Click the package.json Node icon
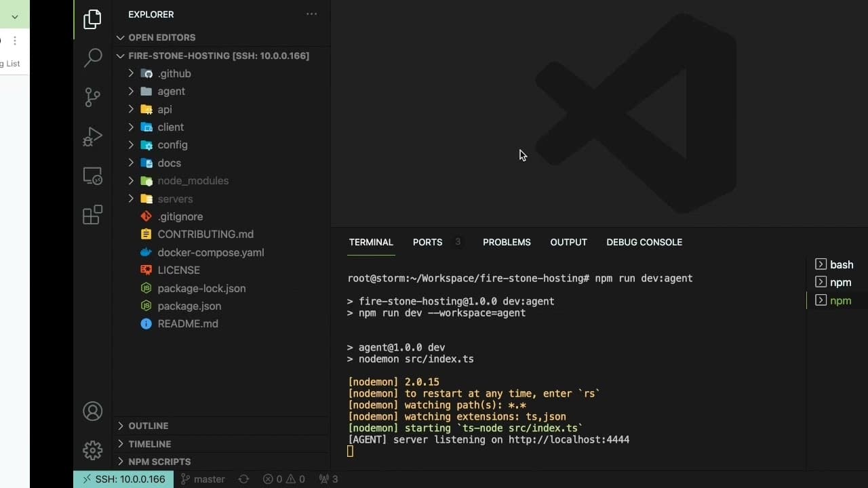Viewport: 868px width, 488px height. 146,306
